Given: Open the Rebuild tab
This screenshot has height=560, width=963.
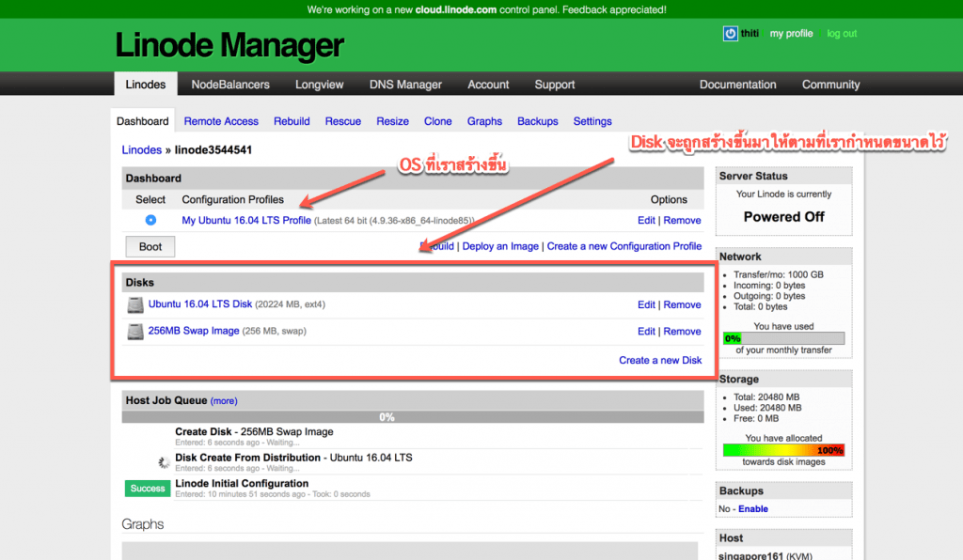Looking at the screenshot, I should pyautogui.click(x=292, y=121).
